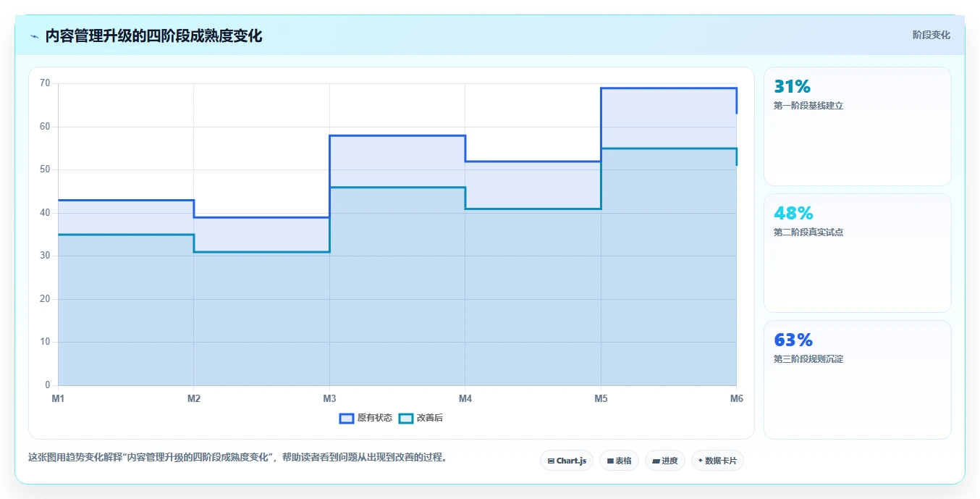Click the lightning icon beside the title

click(35, 36)
